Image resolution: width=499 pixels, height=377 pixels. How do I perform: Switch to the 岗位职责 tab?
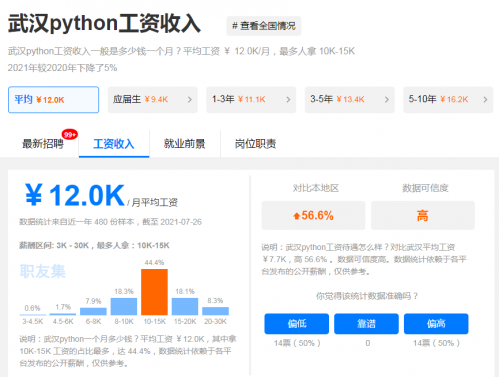coord(255,144)
